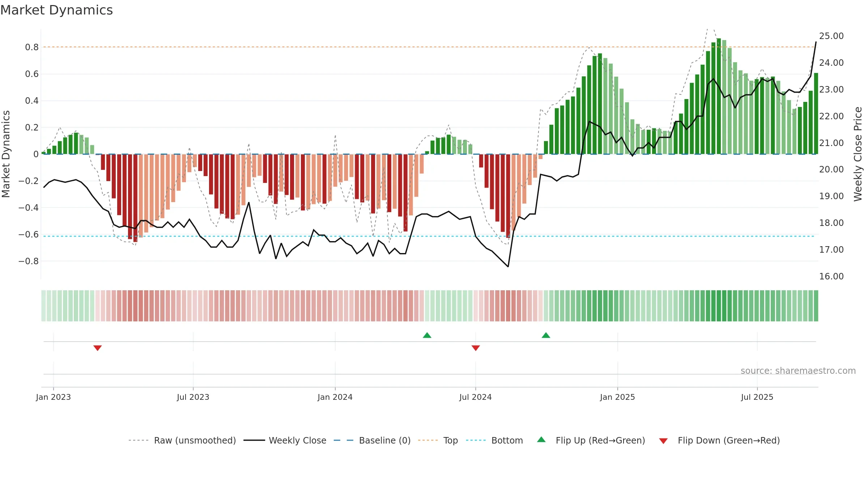Click the red flip-down marker at Jul 2024
868x488 pixels.
pos(476,348)
